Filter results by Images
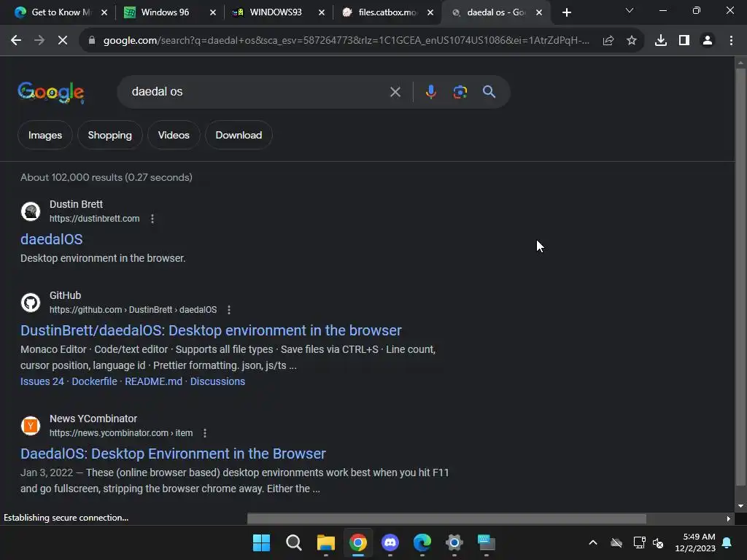The height and width of the screenshot is (560, 747). click(x=44, y=135)
